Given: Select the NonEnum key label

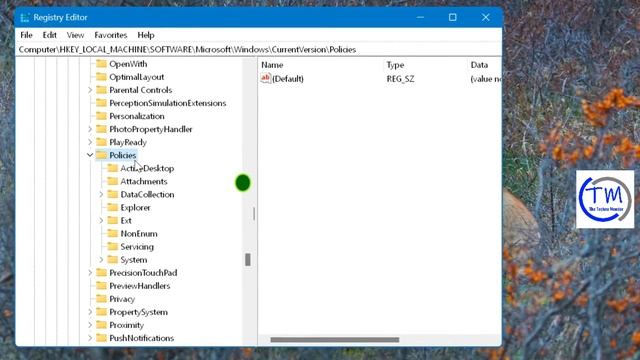Looking at the screenshot, I should point(139,233).
